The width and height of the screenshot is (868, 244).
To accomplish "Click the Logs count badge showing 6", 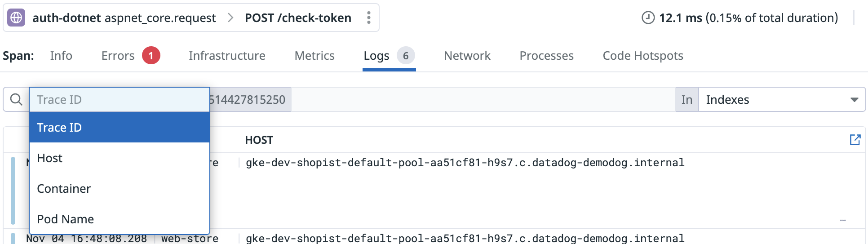I will pos(406,56).
